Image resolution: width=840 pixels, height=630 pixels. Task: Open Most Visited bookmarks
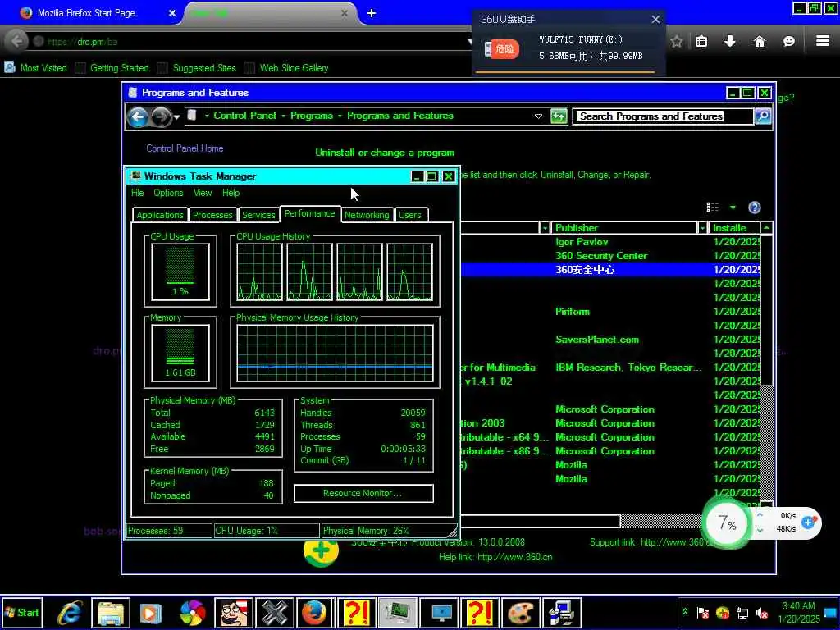coord(36,67)
